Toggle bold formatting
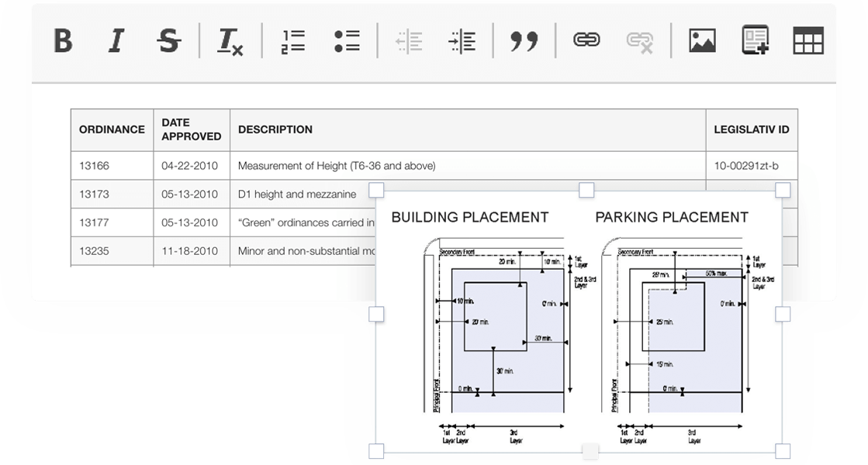 [x=63, y=41]
